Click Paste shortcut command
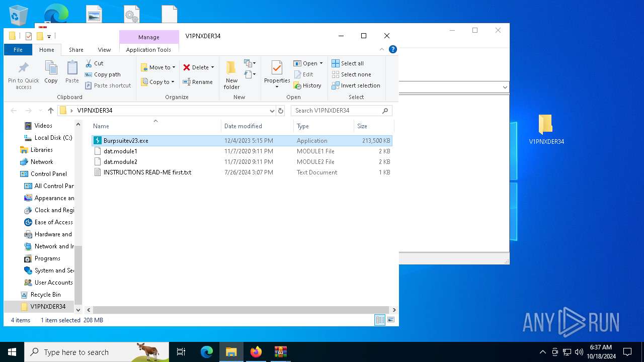Viewport: 644px width, 362px height. pos(108,85)
